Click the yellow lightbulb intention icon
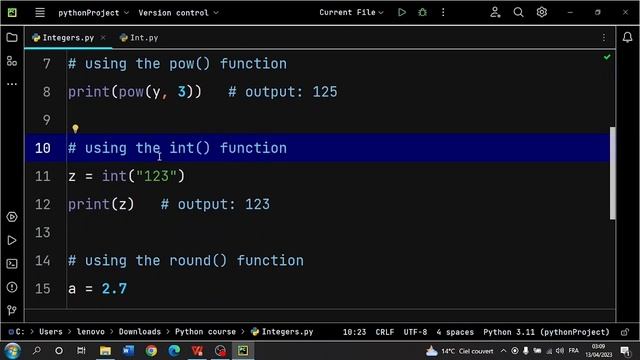The image size is (640, 360). point(75,129)
